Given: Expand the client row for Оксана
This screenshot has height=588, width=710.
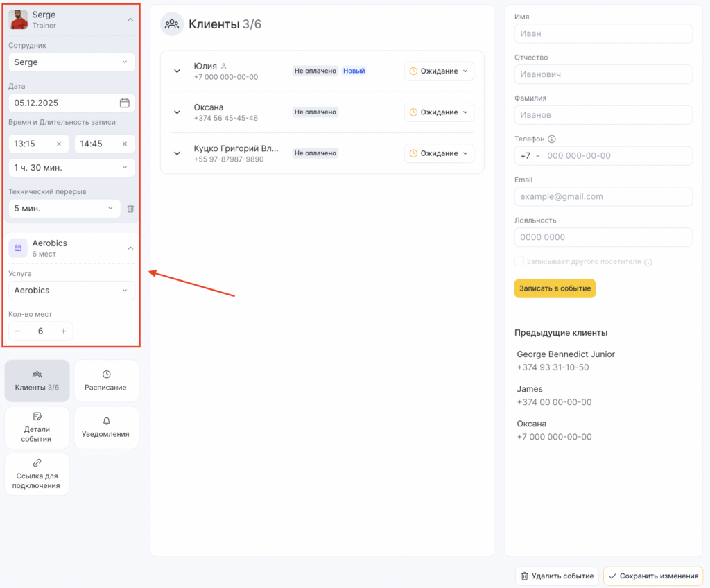Looking at the screenshot, I should (177, 112).
